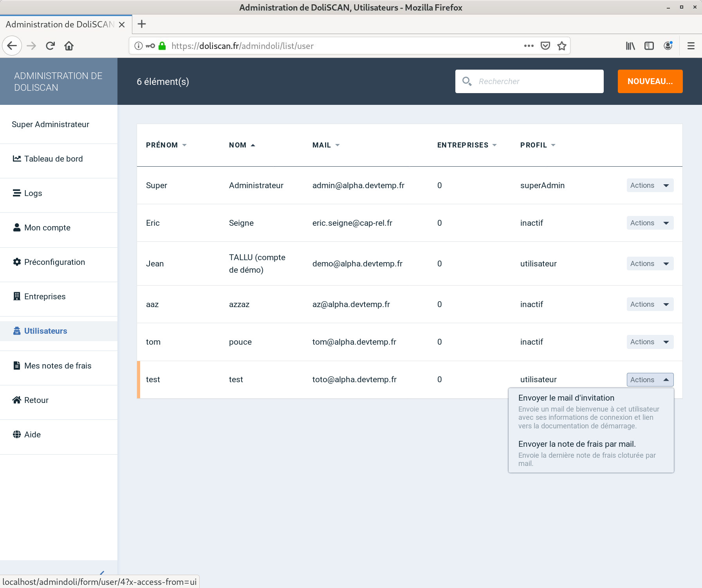Open a new browser tab
Viewport: 702px width, 588px height.
142,24
